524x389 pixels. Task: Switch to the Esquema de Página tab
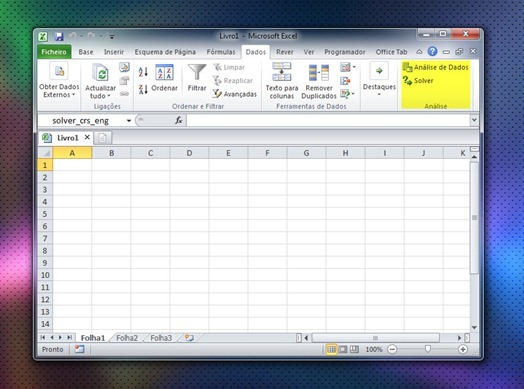coord(165,52)
